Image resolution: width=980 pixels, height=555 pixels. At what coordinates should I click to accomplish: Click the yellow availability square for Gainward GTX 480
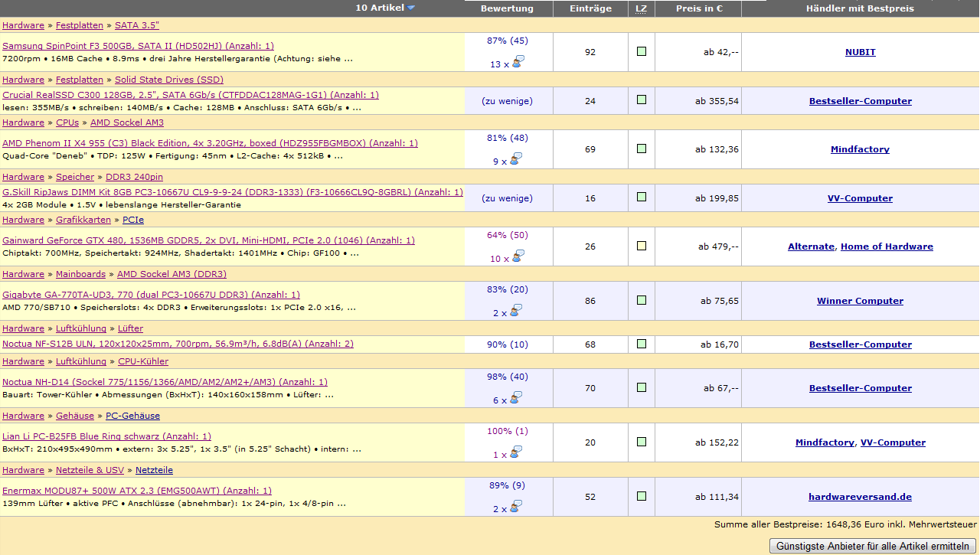(x=642, y=246)
